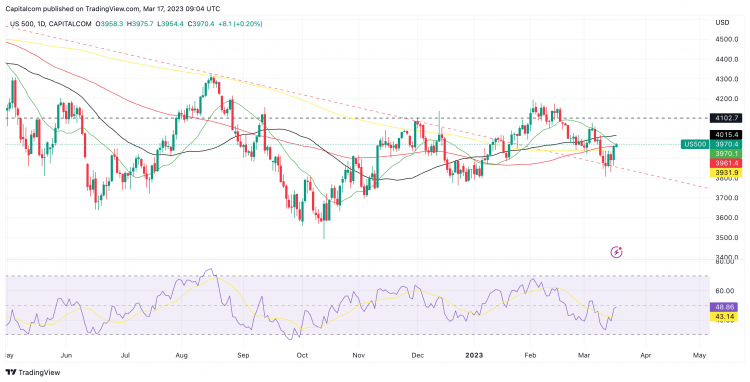750x382 pixels.
Task: Click the 3500.0 price axis label
Action: 728,237
